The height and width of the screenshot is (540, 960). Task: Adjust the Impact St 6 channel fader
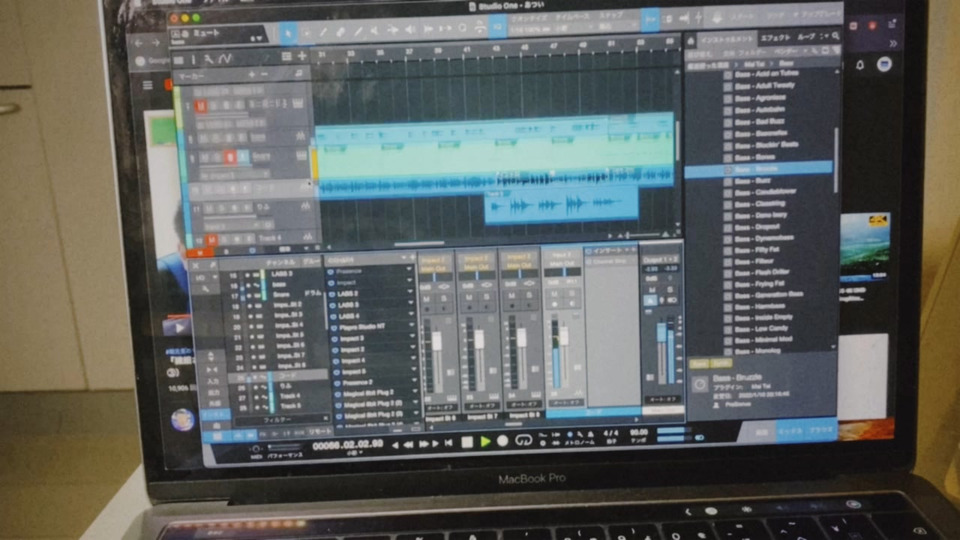[x=437, y=340]
